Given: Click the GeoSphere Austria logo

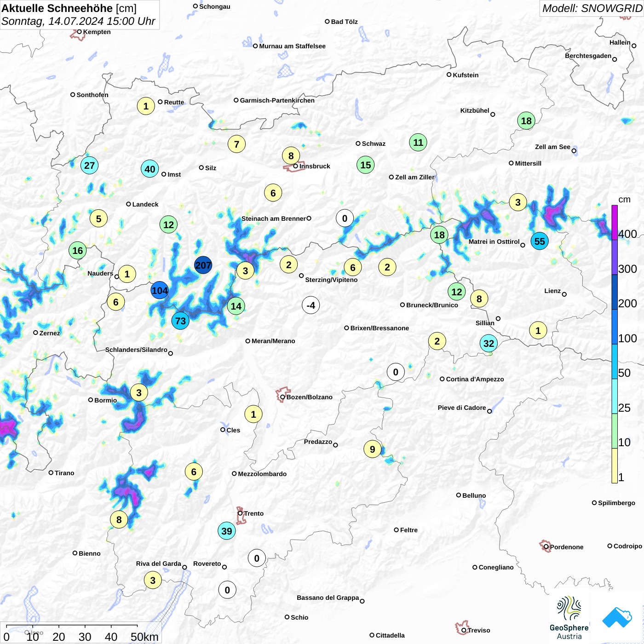Looking at the screenshot, I should [x=569, y=618].
